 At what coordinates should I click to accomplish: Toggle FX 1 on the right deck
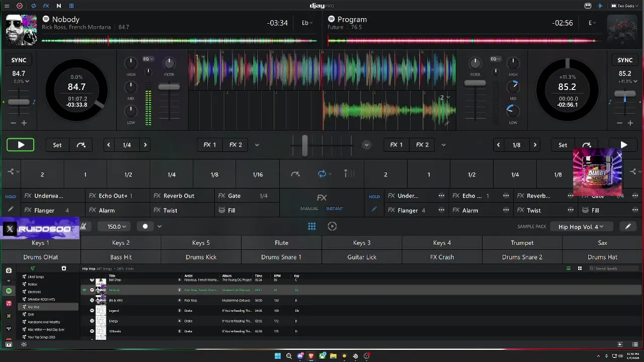(x=396, y=145)
